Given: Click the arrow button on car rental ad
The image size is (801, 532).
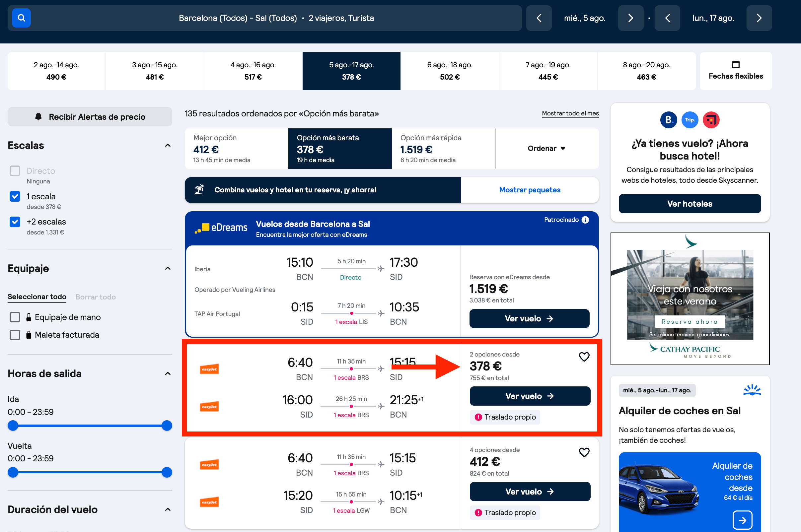Looking at the screenshot, I should (x=742, y=520).
